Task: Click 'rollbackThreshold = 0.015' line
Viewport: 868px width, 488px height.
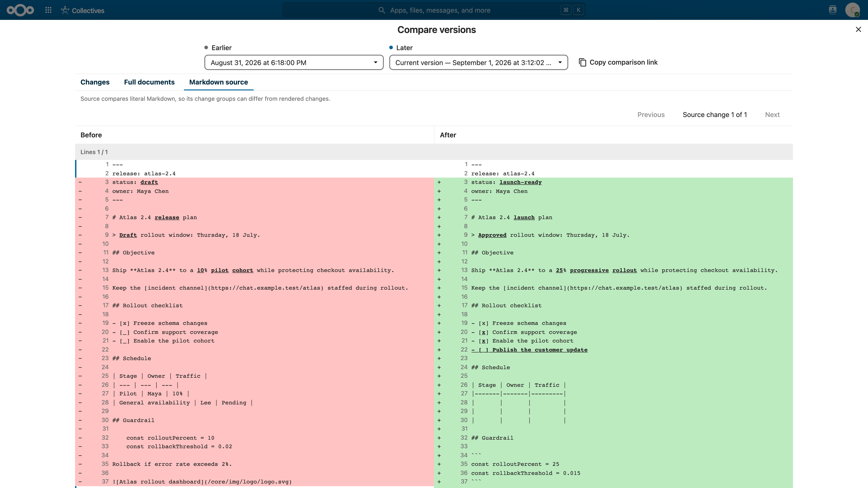Action: [x=526, y=473]
